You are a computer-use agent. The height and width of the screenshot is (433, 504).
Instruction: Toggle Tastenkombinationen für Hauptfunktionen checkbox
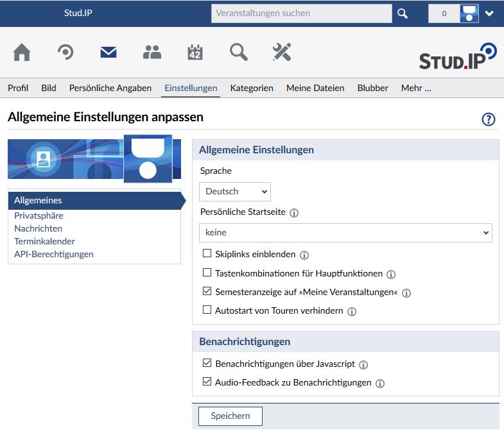[207, 273]
